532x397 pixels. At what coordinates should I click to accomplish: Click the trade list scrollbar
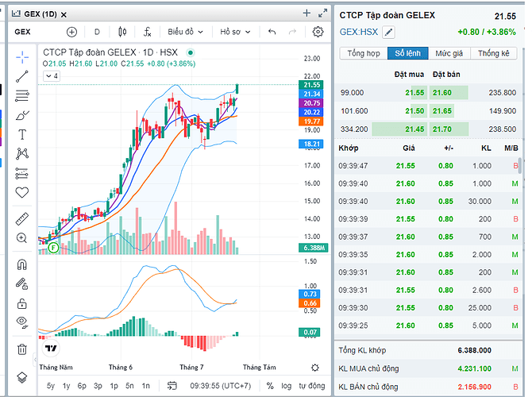(519, 166)
